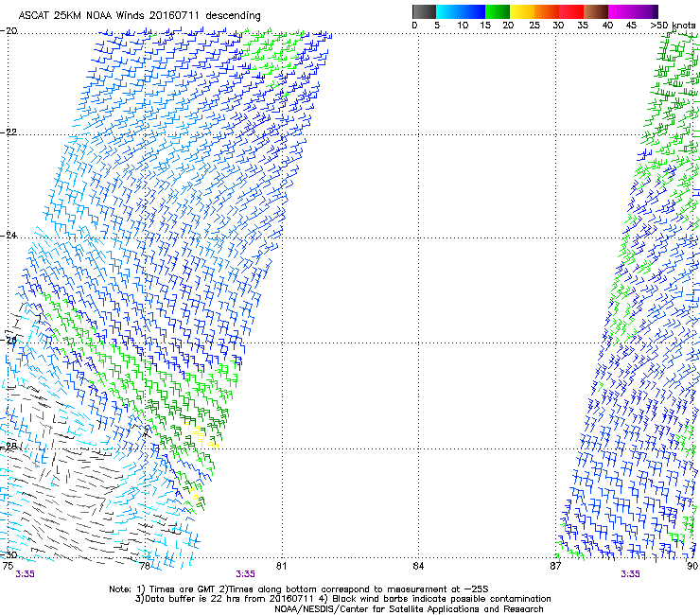Click the yellow wind barbs near -28 latitude
Viewport: 700px width, 615px height.
(x=201, y=436)
